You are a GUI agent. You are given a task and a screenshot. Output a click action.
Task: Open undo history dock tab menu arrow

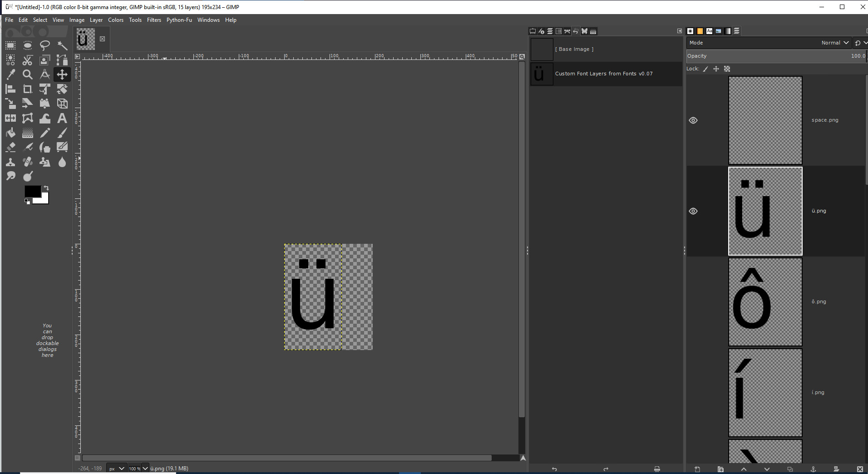pos(680,31)
